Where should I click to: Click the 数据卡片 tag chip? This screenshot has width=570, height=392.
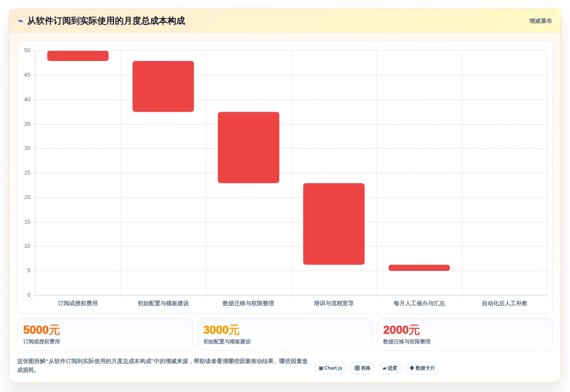pos(422,368)
